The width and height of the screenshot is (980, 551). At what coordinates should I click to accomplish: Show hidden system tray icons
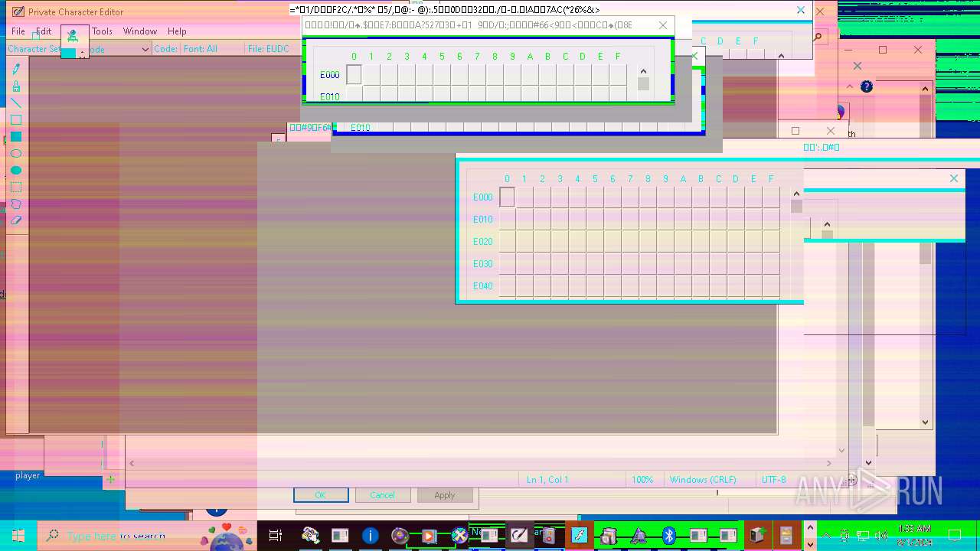[826, 536]
